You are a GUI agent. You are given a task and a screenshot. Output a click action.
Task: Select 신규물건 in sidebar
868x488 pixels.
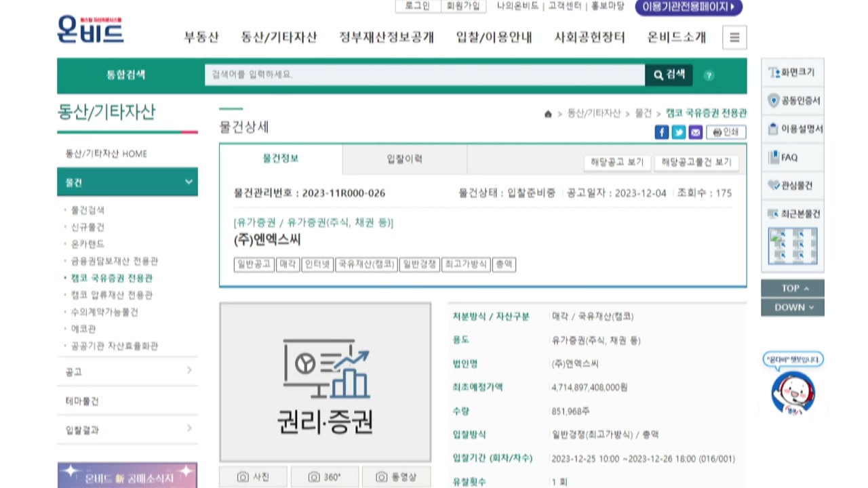87,227
